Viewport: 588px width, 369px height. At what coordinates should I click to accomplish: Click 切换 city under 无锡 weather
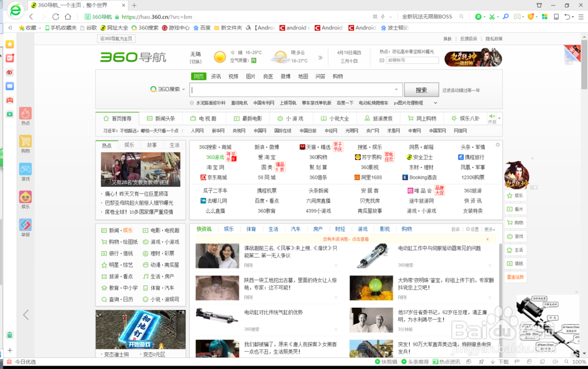pos(195,62)
